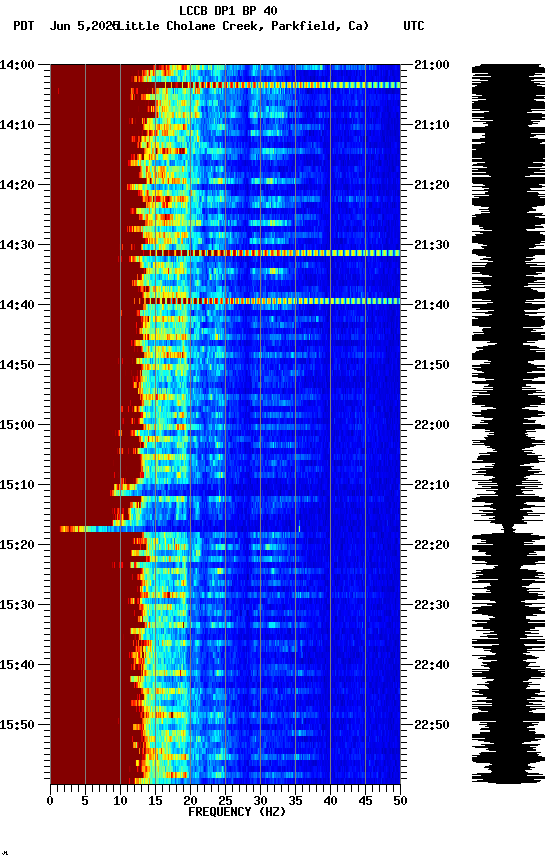Click the '40' frequency axis label
This screenshot has width=552, height=864.
coord(330,801)
